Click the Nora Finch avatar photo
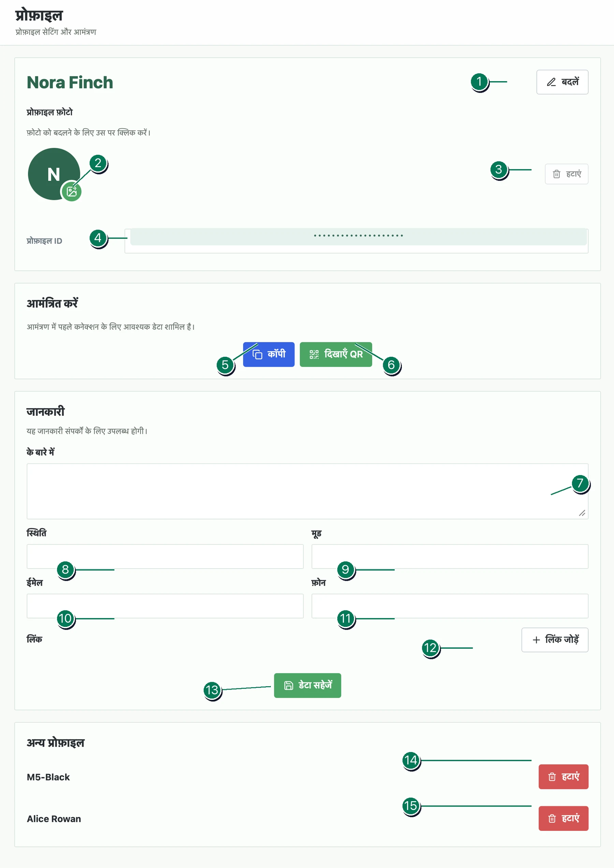 click(54, 174)
